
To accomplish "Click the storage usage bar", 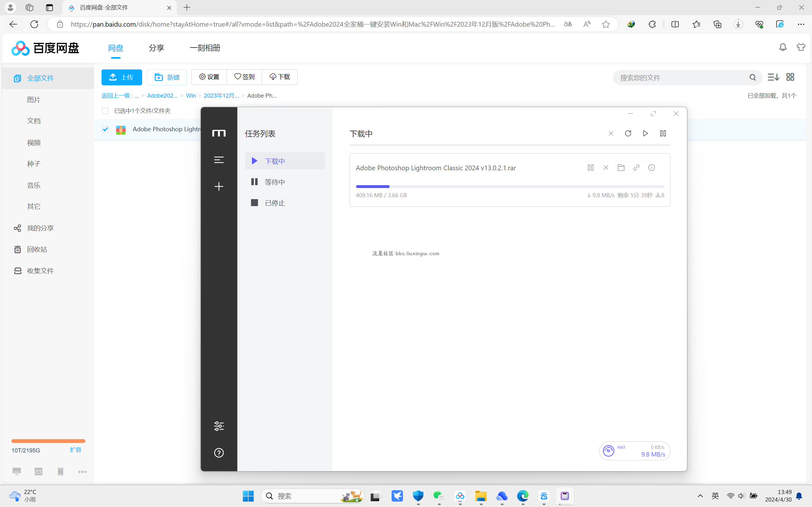I will point(48,441).
